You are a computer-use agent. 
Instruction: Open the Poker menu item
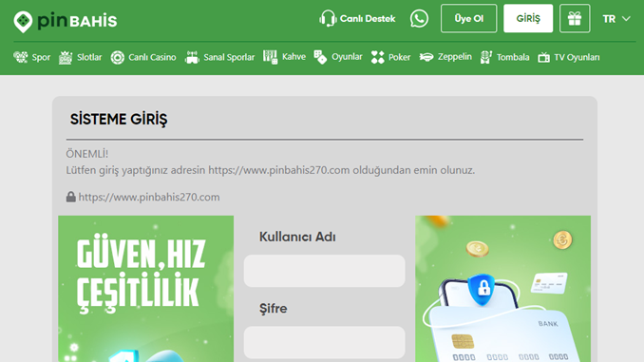(390, 57)
